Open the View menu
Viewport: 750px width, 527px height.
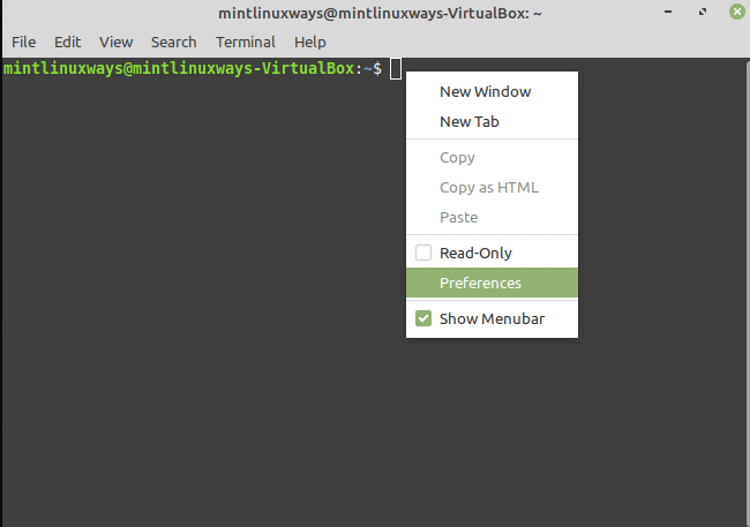[116, 42]
